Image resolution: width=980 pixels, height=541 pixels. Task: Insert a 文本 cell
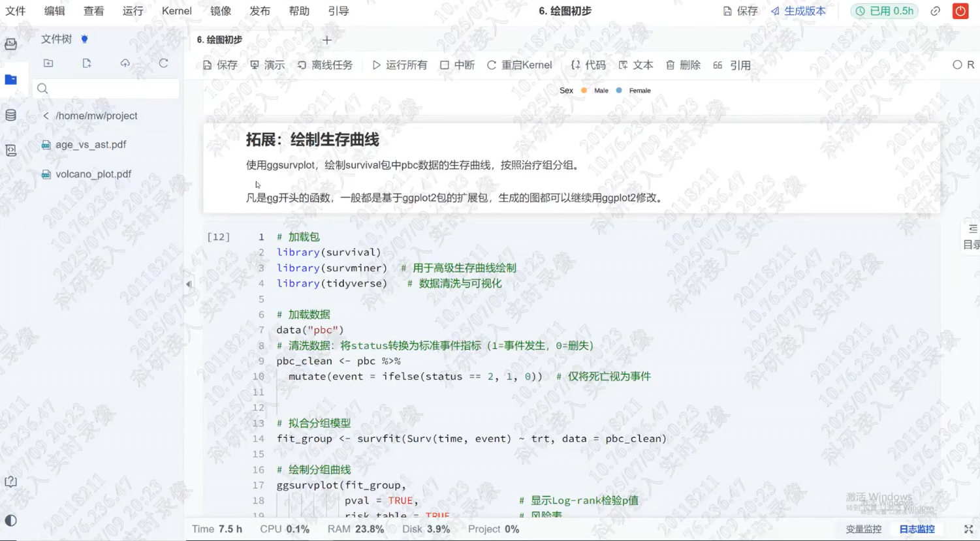tap(636, 65)
